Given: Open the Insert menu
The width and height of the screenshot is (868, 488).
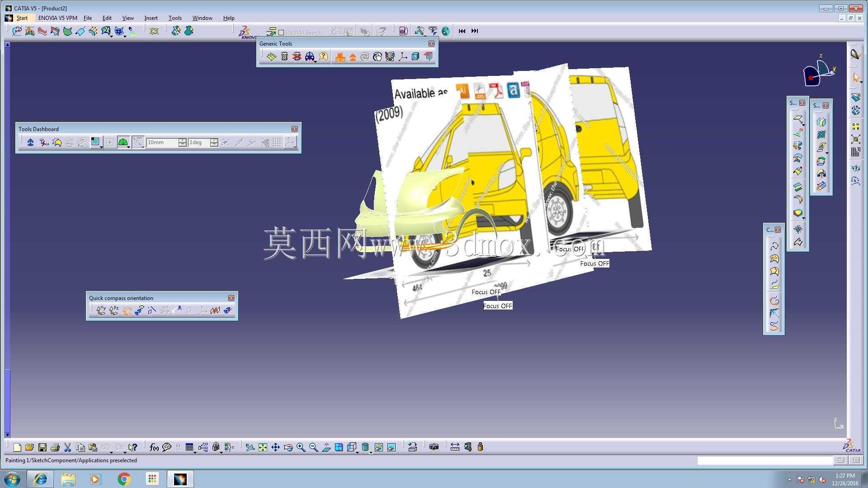Looking at the screenshot, I should pos(151,18).
